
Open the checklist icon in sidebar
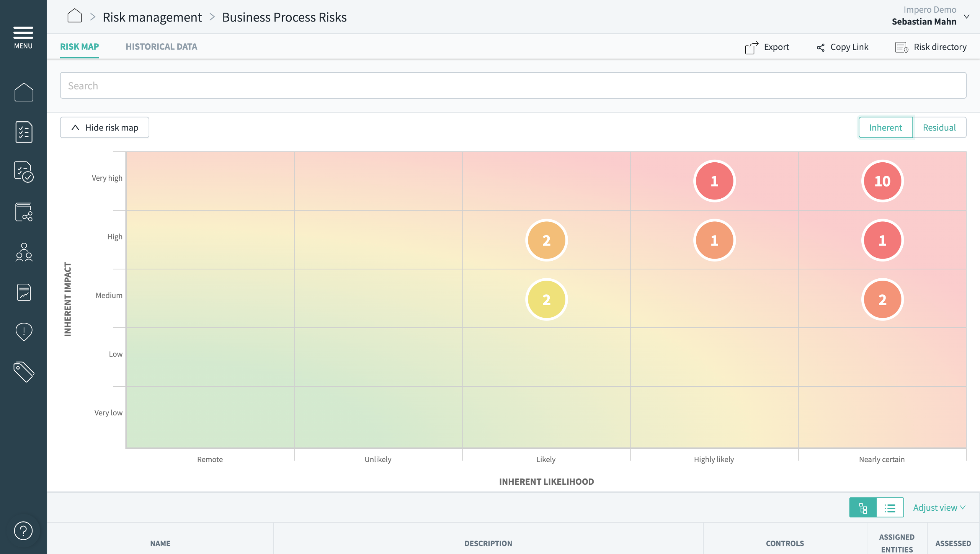pos(24,132)
